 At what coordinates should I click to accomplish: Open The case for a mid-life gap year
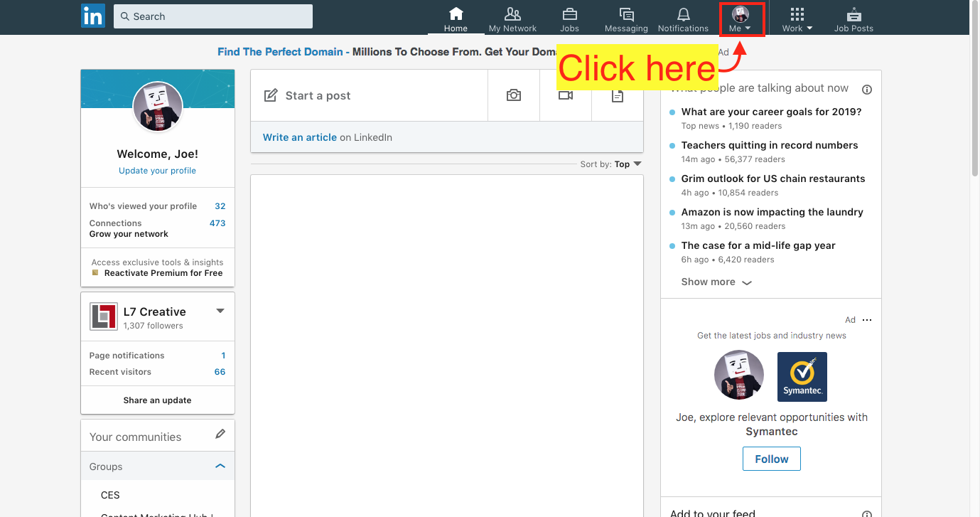point(758,245)
